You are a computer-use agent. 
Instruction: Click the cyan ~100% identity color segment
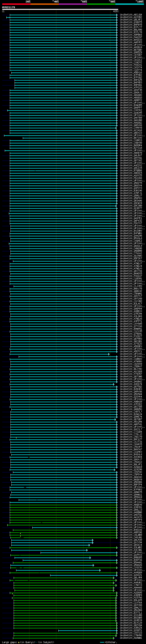point(130,4)
